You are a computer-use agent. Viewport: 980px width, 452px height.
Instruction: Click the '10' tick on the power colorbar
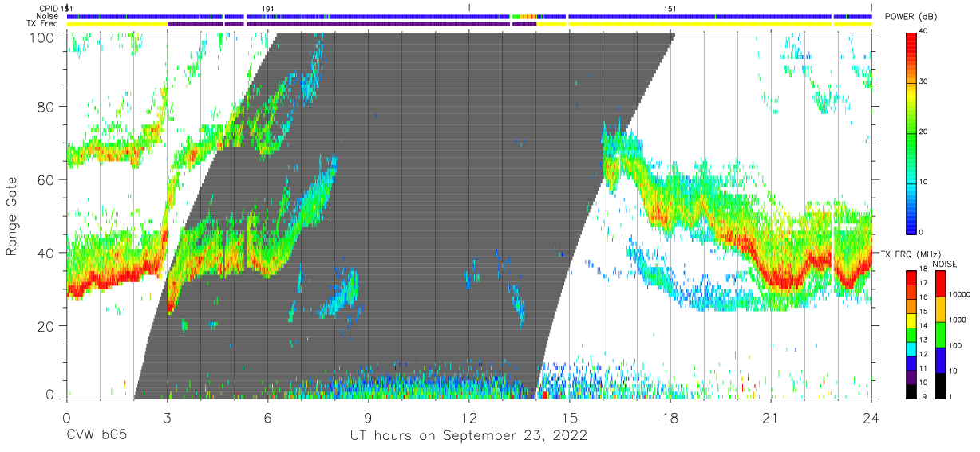coord(925,183)
